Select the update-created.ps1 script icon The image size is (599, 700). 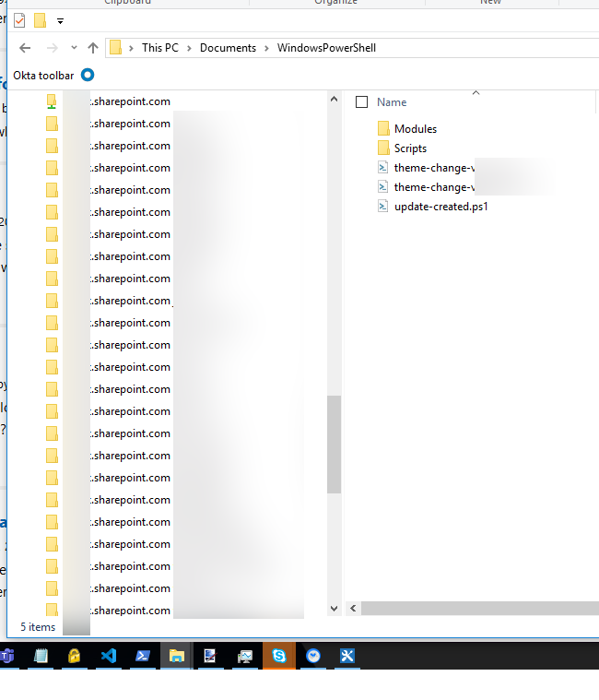382,206
